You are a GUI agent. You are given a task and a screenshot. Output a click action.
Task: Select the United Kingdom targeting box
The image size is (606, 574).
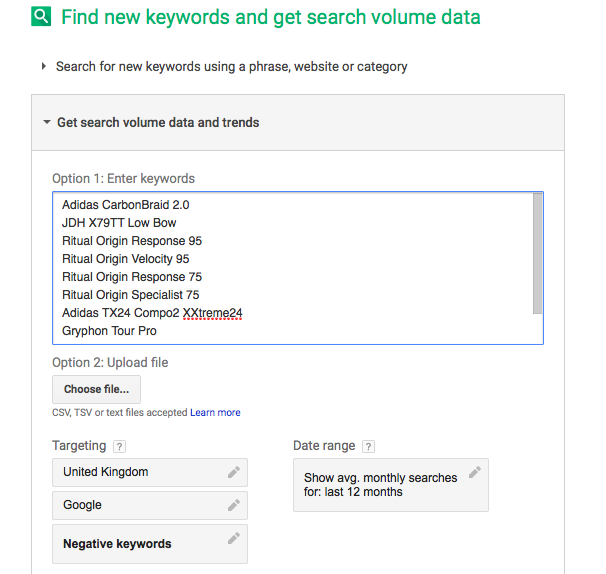click(x=140, y=472)
